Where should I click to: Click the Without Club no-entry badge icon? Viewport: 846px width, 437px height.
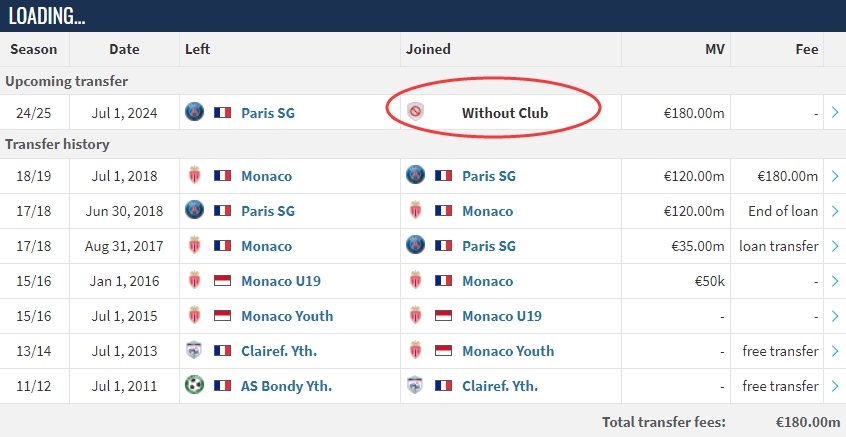[415, 112]
